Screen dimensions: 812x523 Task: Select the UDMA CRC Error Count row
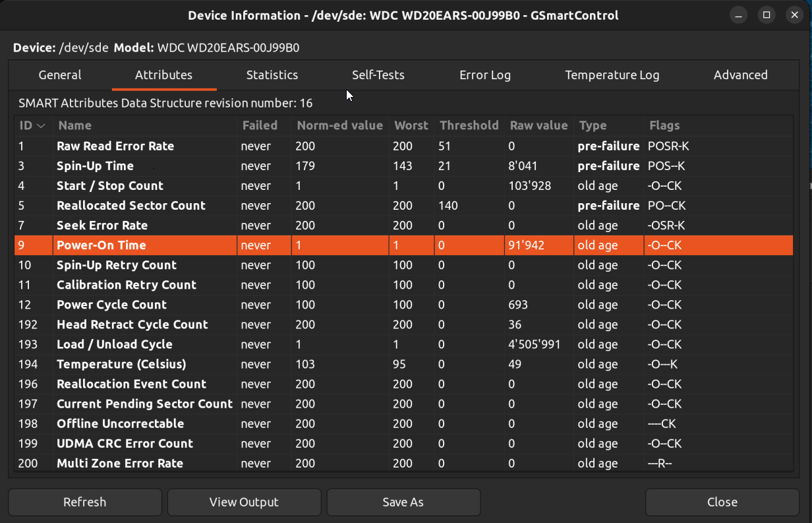pos(404,443)
